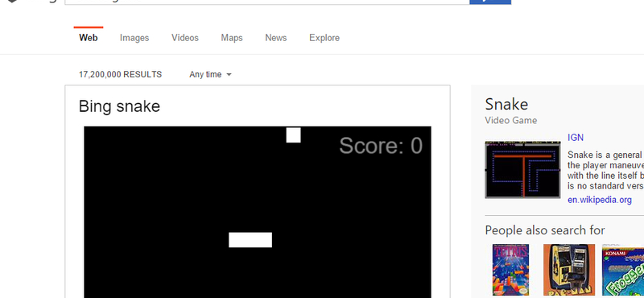Image resolution: width=644 pixels, height=298 pixels.
Task: Click the Score counter in game
Action: [381, 146]
